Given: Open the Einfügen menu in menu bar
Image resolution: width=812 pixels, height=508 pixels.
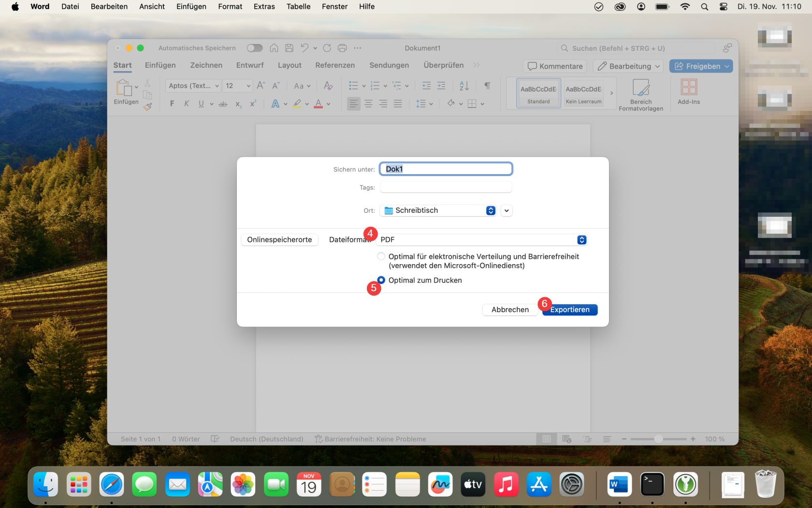Looking at the screenshot, I should [x=191, y=7].
